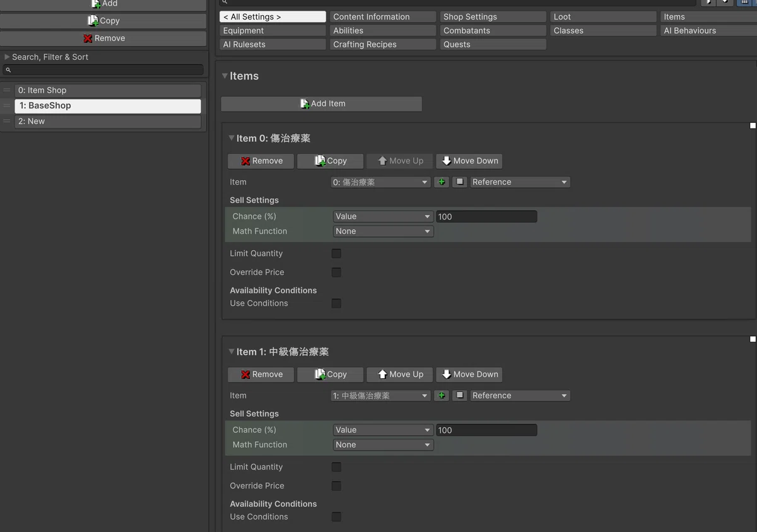
Task: Enable Limit Quantity for Item 1
Action: coord(336,467)
